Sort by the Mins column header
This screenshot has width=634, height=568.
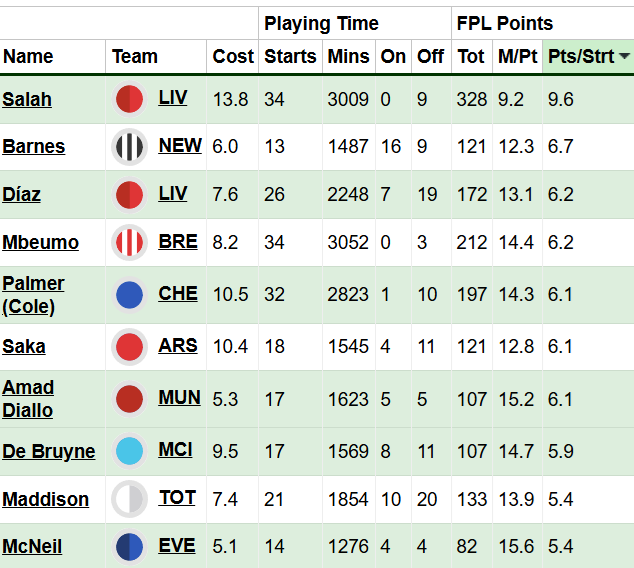tap(348, 57)
